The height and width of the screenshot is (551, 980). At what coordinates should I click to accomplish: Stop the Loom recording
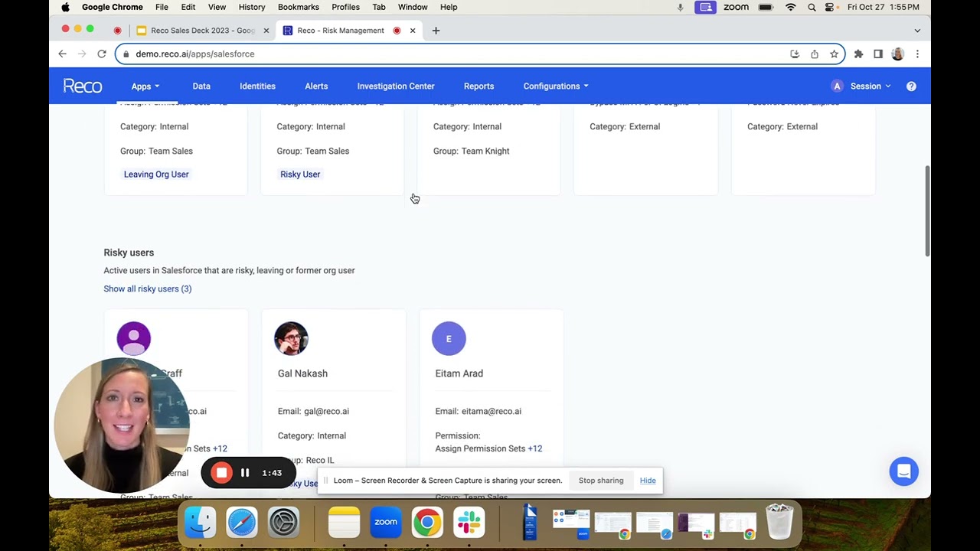click(221, 473)
